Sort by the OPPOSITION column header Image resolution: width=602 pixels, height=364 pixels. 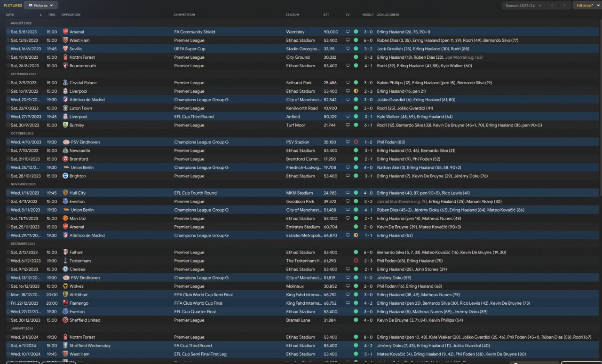[x=71, y=15]
